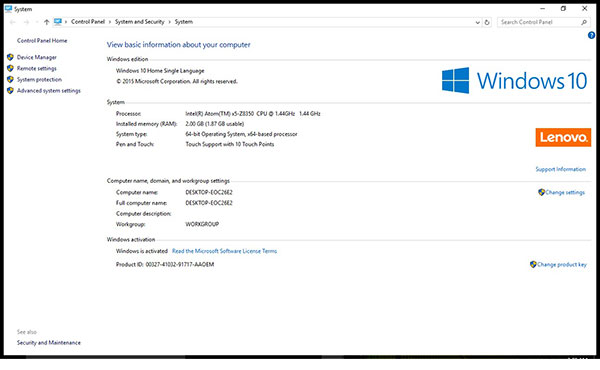This screenshot has width=600, height=370.
Task: Click the Back navigation arrow
Action: tap(13, 22)
